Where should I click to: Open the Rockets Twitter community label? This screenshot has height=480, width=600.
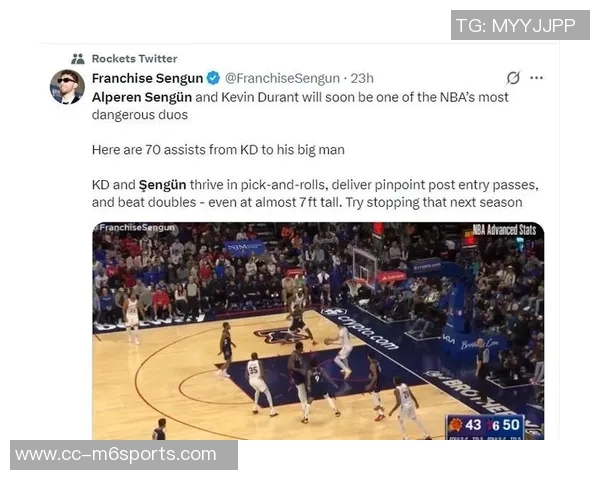coord(134,59)
